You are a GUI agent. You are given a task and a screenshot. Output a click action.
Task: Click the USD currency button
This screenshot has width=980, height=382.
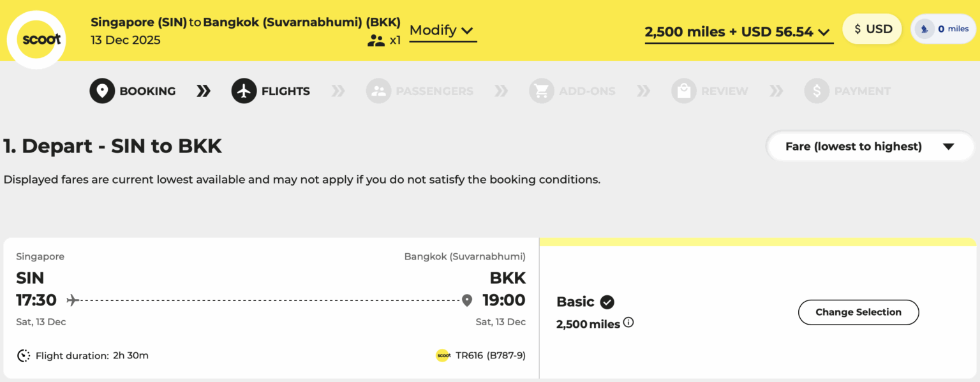[x=872, y=28]
